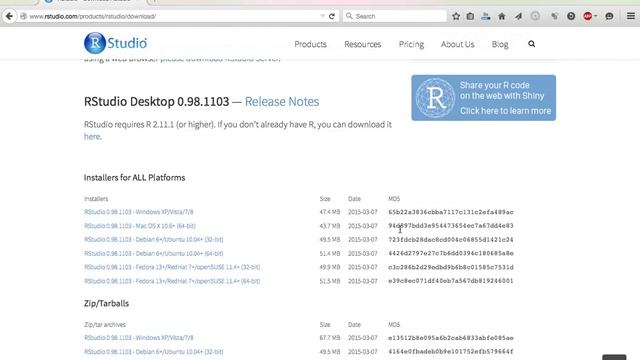Click the 'RStudio Desktop 0.98.1103' heading
The image size is (640, 360).
point(156,101)
